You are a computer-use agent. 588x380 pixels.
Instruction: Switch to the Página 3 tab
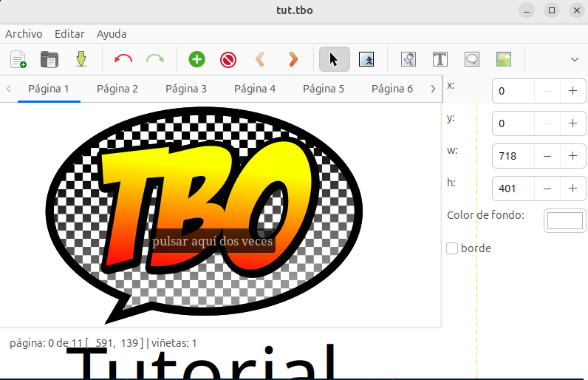186,89
